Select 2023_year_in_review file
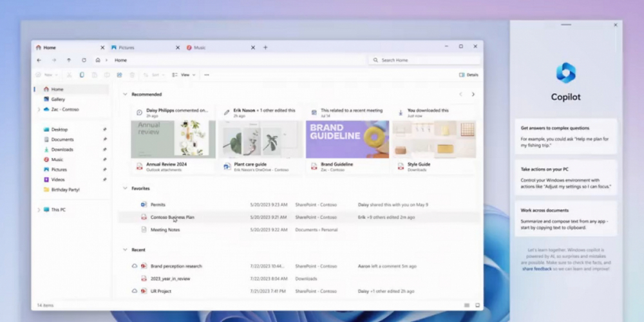Image resolution: width=644 pixels, height=322 pixels. pyautogui.click(x=299, y=279)
